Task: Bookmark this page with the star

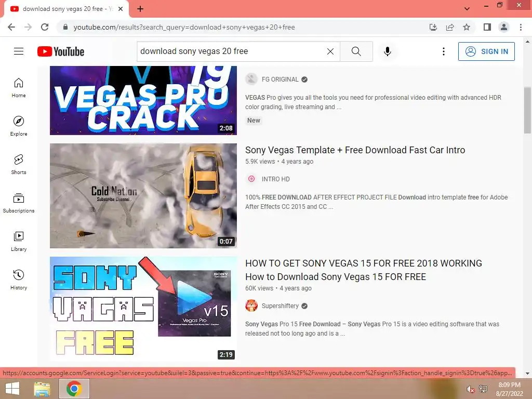Action: [x=467, y=27]
